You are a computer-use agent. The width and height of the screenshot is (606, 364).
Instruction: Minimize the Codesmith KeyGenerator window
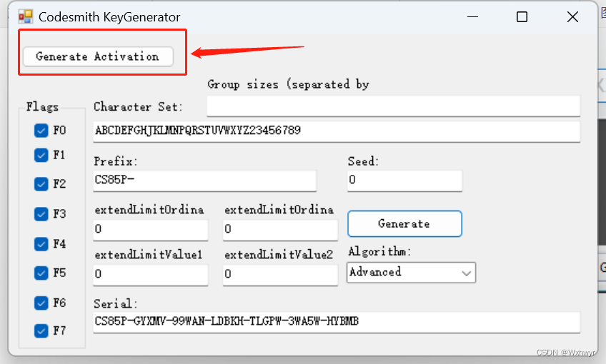pos(472,16)
